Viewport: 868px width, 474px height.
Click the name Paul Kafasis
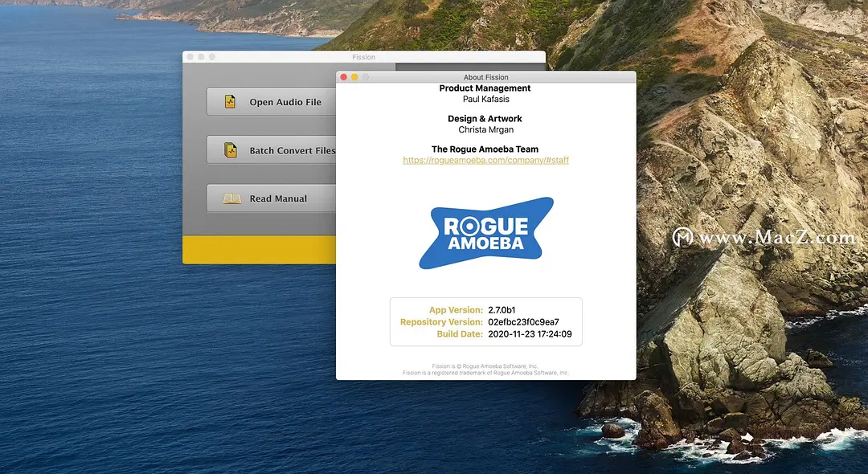[x=485, y=99]
